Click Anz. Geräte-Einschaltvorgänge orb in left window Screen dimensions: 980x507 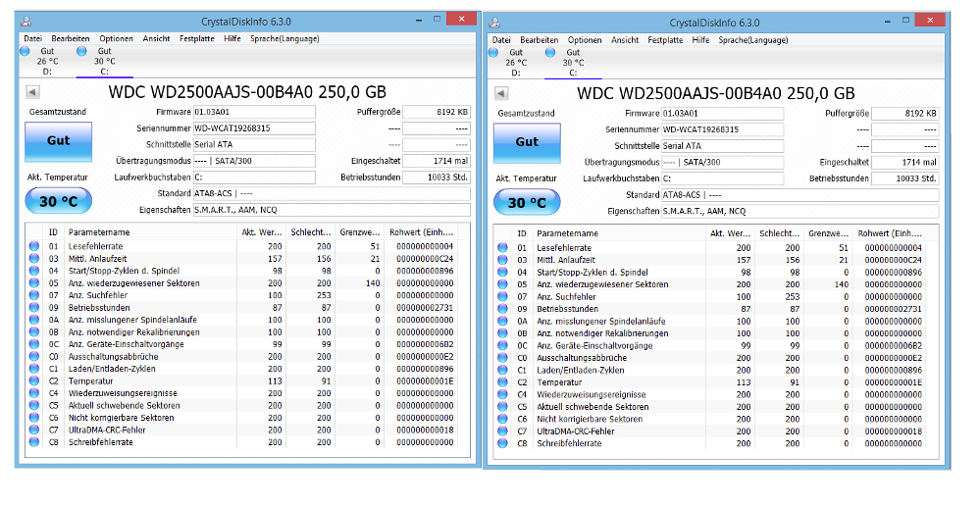point(33,344)
